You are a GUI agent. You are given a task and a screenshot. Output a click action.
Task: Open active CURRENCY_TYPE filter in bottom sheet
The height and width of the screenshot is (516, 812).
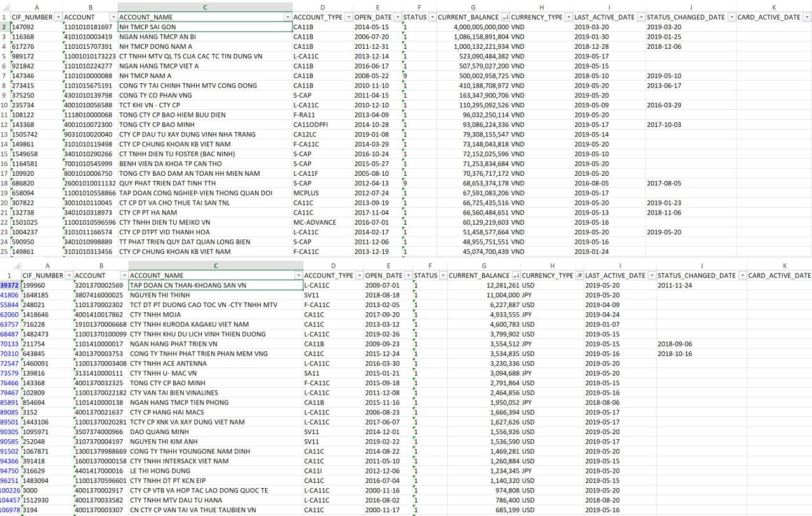579,275
